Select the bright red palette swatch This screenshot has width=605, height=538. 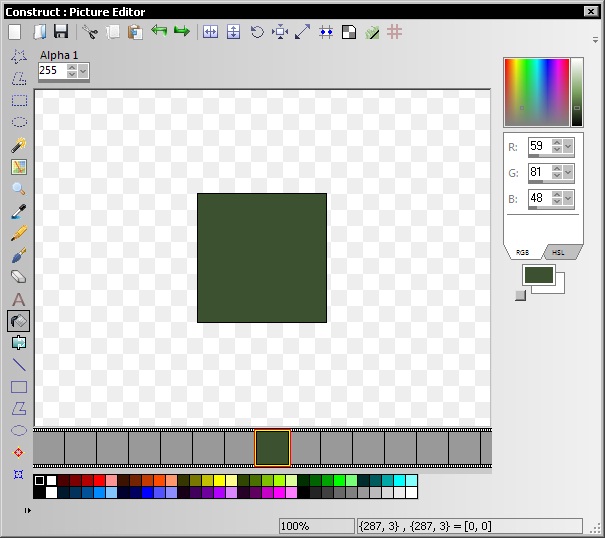pos(99,480)
